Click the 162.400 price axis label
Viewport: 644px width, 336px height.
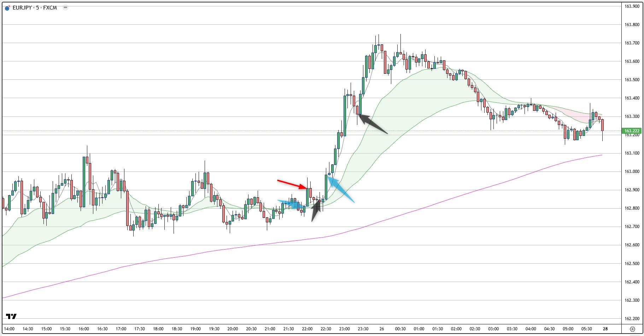coord(632,282)
